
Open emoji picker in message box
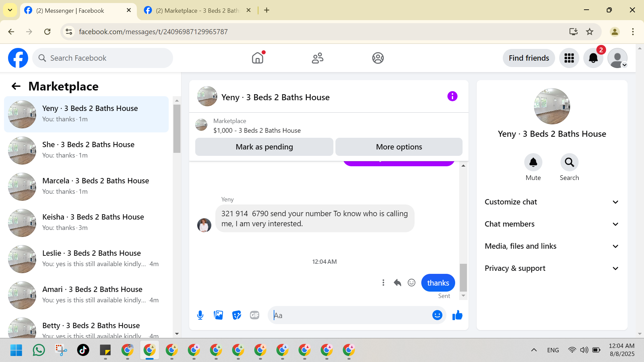[x=437, y=315]
